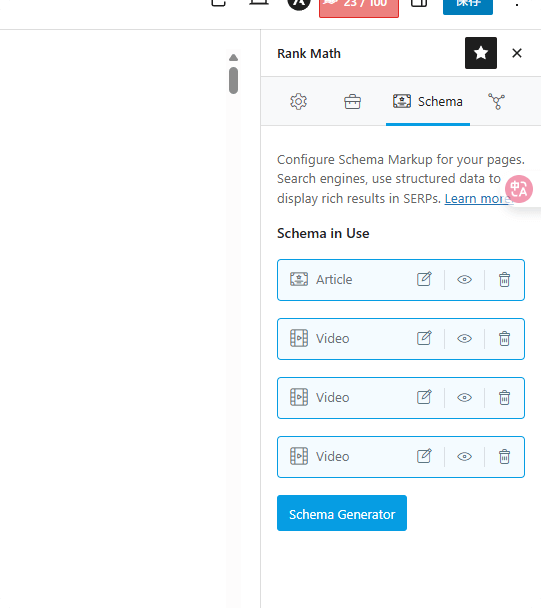
Task: Delete the Article schema
Action: [x=504, y=280]
